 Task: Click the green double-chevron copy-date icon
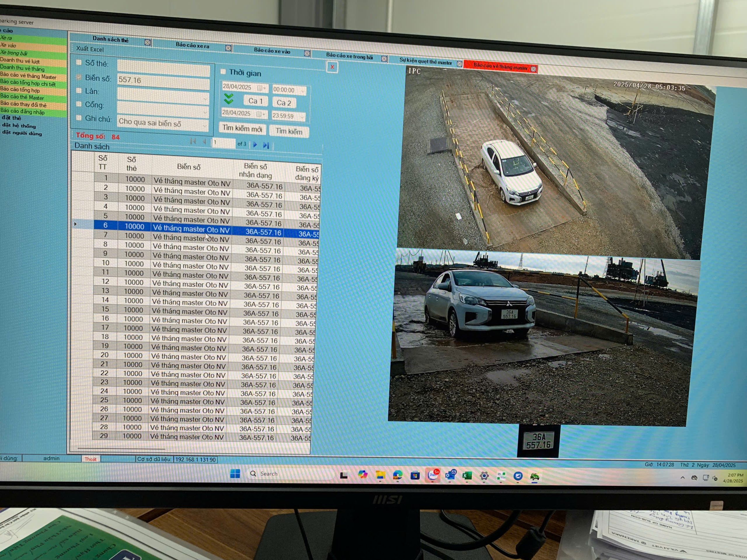coord(229,99)
